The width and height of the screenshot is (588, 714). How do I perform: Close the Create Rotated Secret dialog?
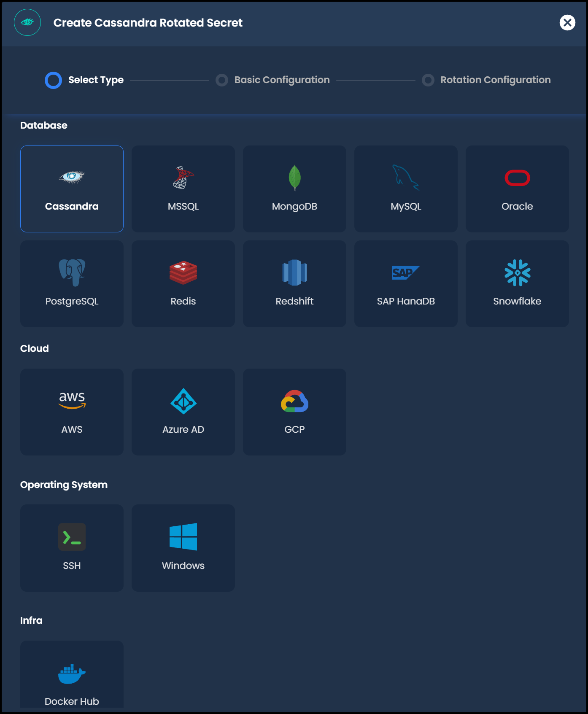coord(567,22)
